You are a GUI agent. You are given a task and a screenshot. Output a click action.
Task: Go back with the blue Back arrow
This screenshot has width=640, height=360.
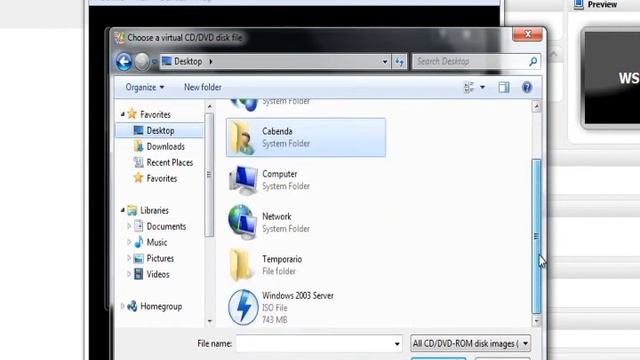(x=124, y=62)
